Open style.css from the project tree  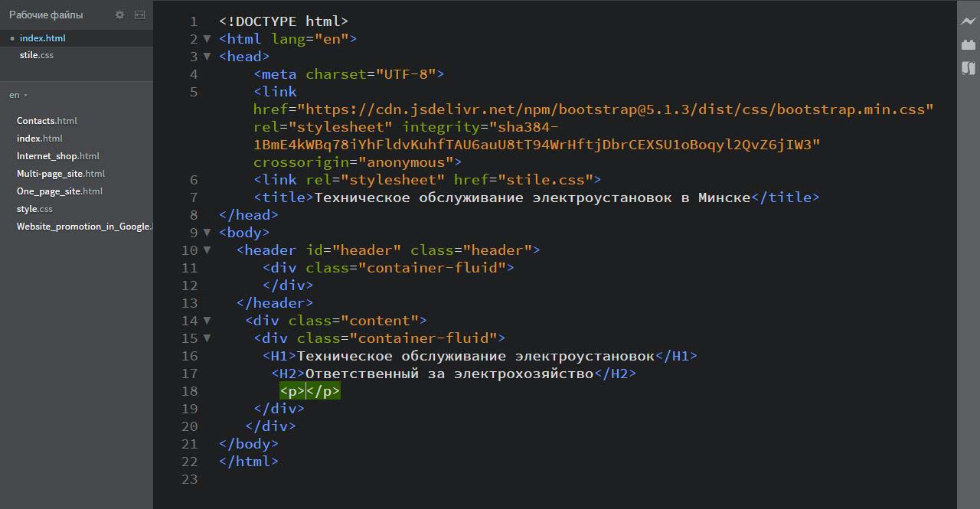point(34,209)
